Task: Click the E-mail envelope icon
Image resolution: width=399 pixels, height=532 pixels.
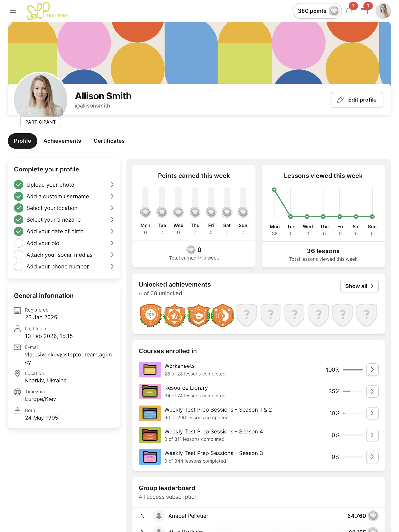Action: coord(17,347)
